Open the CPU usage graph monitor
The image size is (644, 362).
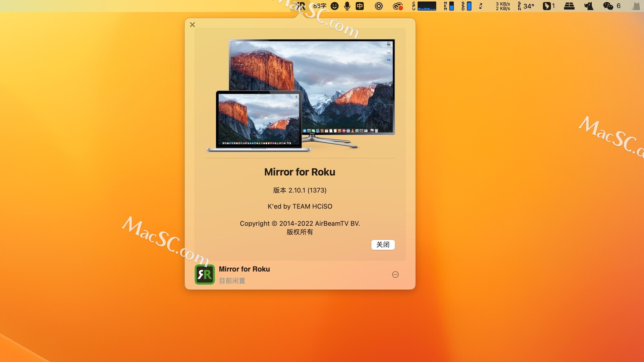[x=424, y=6]
